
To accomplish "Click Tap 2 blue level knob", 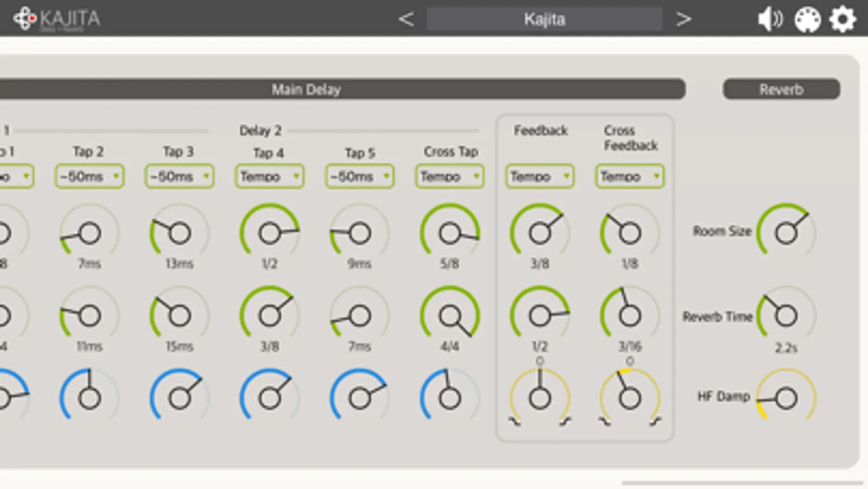I will pos(89,398).
